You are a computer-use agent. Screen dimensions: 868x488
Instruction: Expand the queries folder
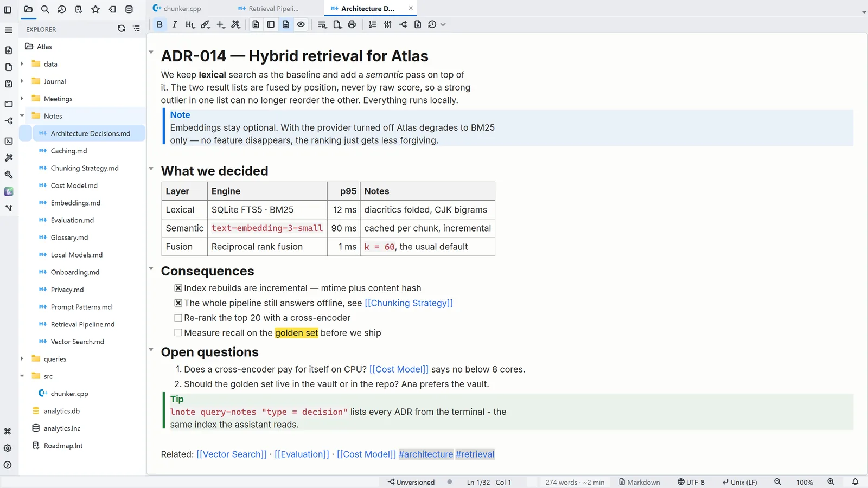(22, 358)
